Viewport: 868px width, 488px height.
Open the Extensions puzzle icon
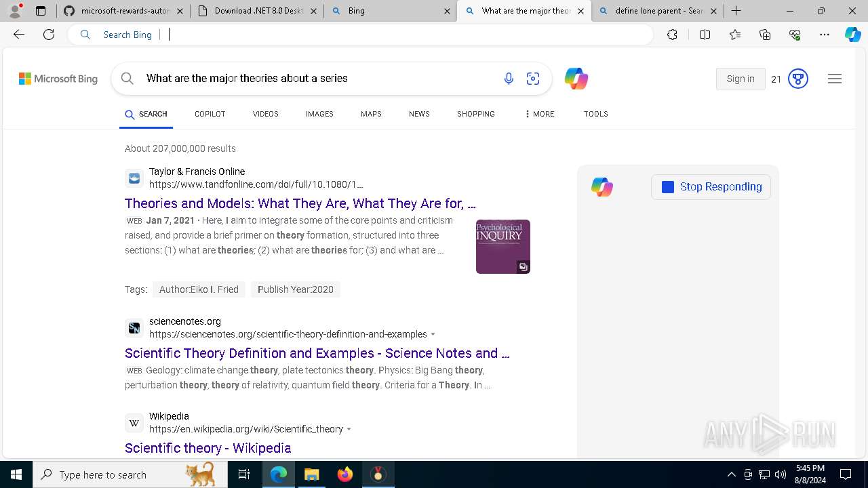[672, 35]
